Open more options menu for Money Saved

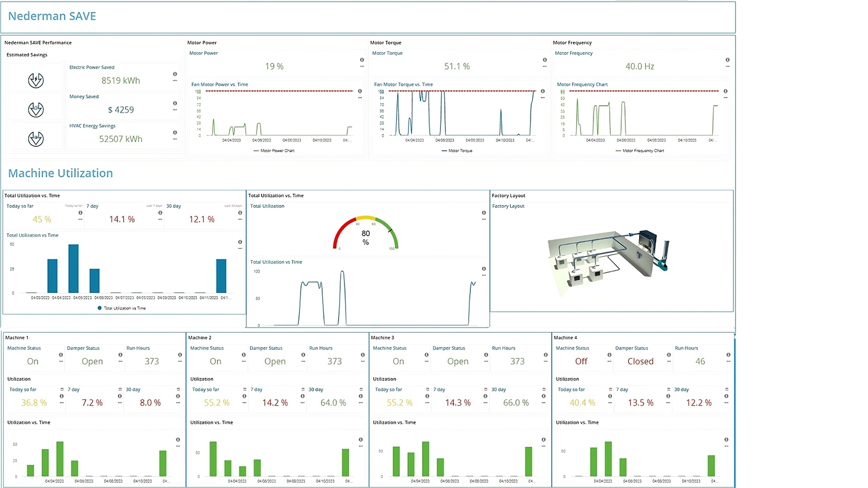[x=175, y=110]
